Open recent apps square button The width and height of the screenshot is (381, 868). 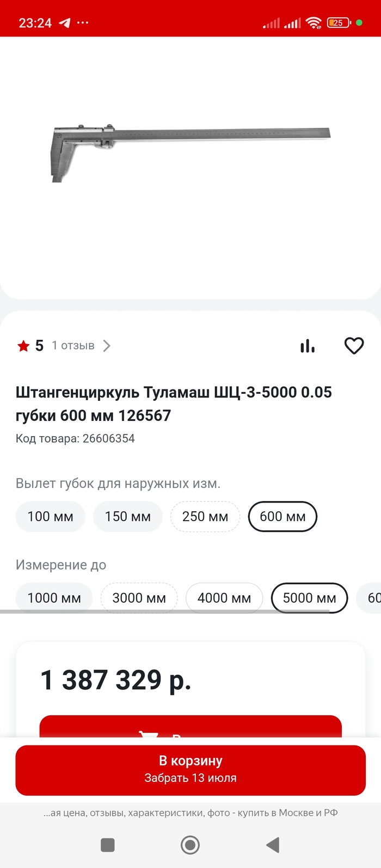coord(108,845)
